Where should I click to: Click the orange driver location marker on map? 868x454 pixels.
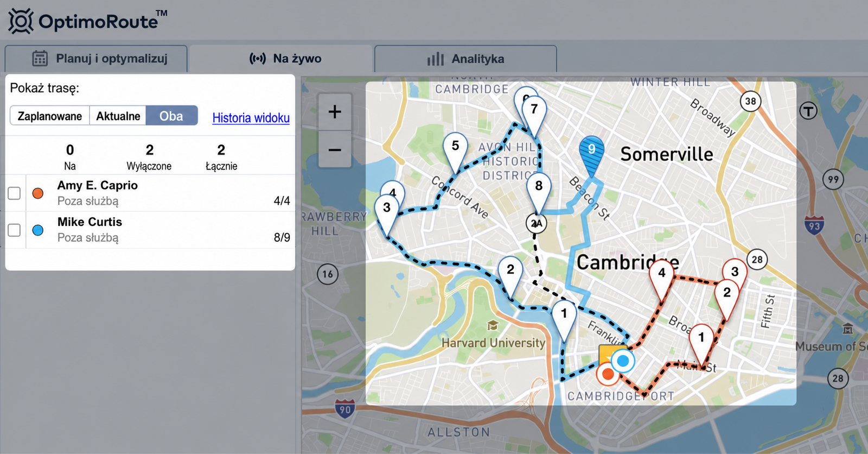pos(608,374)
